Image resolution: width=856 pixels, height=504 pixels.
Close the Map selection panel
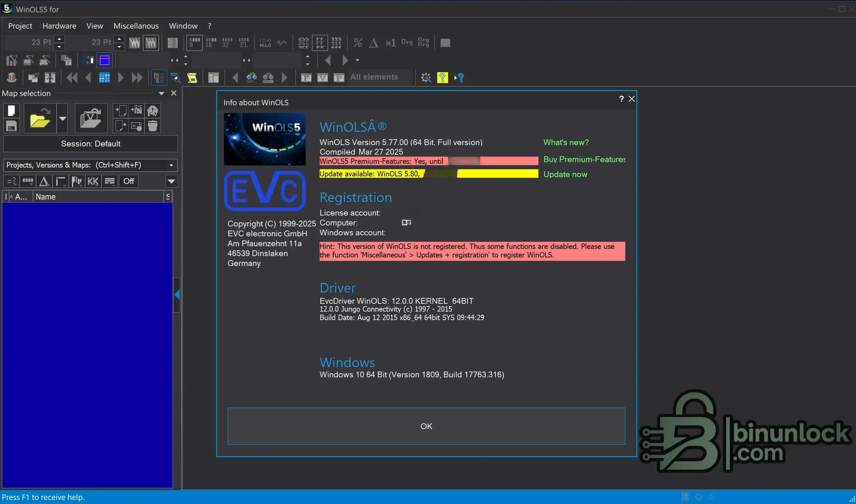174,93
